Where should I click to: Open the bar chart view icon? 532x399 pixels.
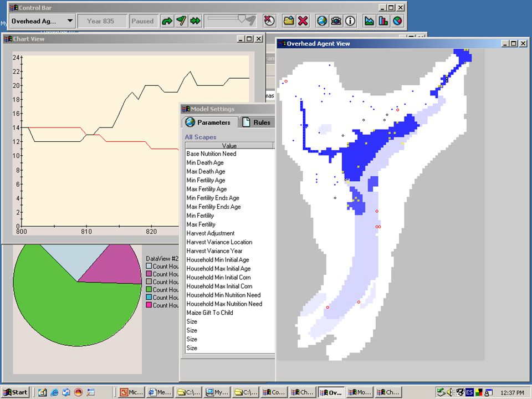(383, 21)
